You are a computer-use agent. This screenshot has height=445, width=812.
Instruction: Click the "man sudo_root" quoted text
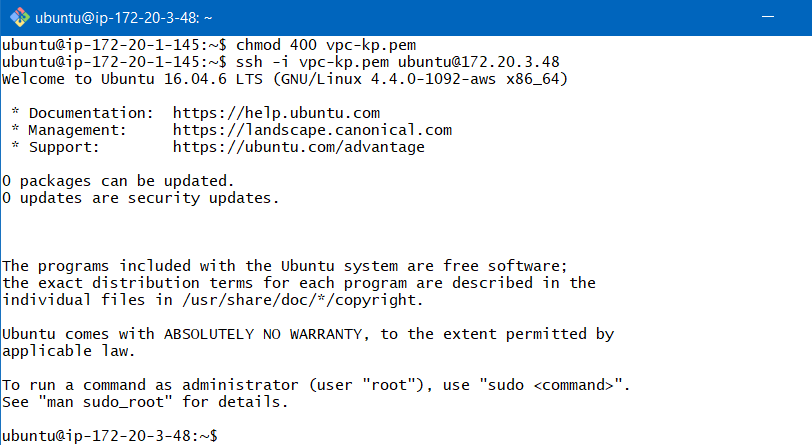coord(104,402)
